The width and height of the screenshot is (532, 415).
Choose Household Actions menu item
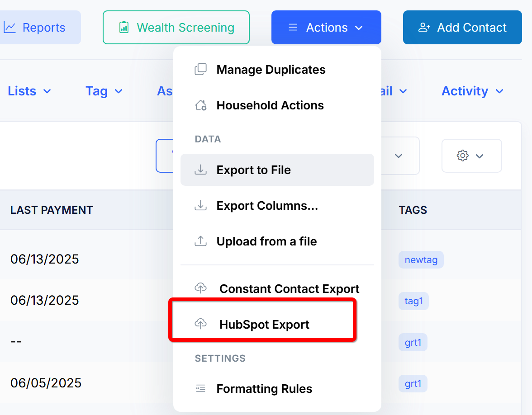pos(277,105)
